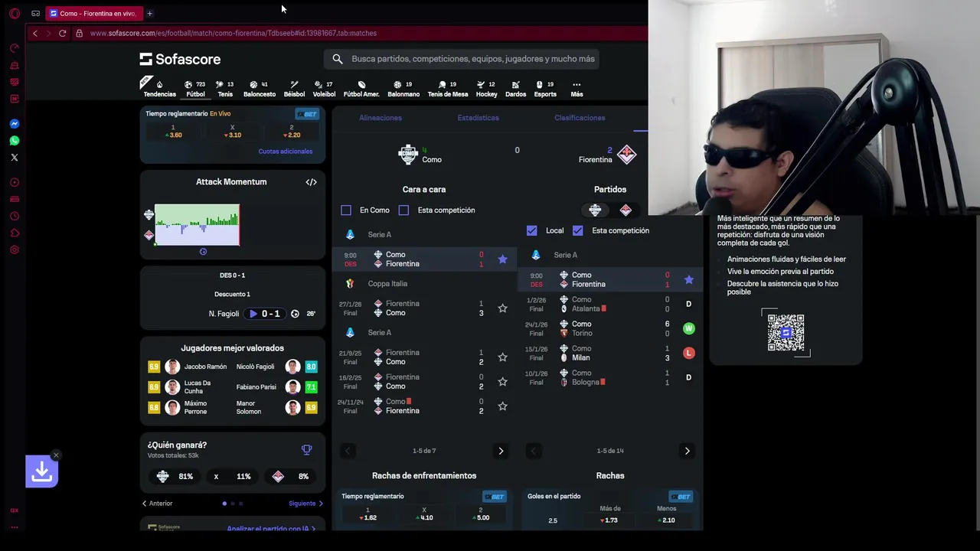Open the Voleibol sport category
This screenshot has height=551, width=980.
(x=324, y=89)
